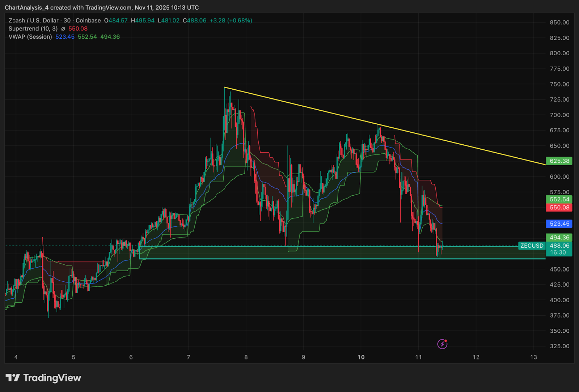The image size is (579, 392).
Task: Click the 488.06 current price countdown label
Action: 559,249
